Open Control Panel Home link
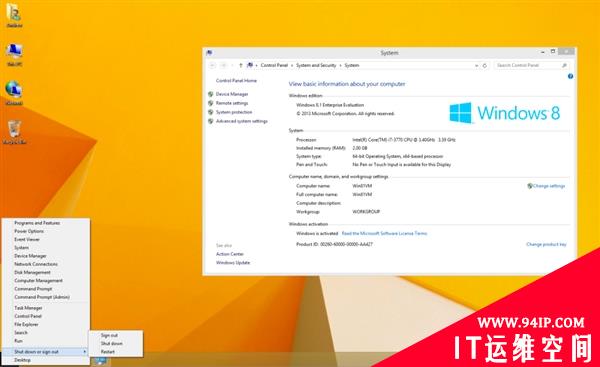The width and height of the screenshot is (600, 367). click(x=236, y=81)
